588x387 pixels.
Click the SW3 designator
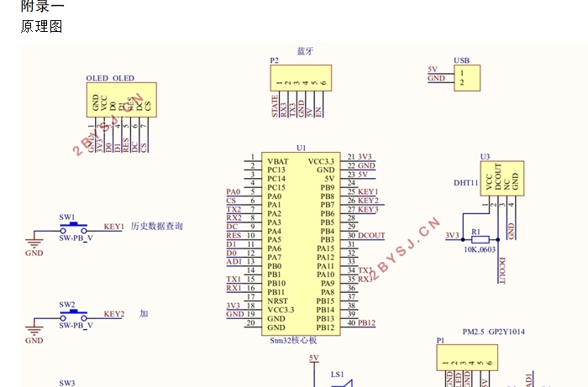click(x=66, y=384)
